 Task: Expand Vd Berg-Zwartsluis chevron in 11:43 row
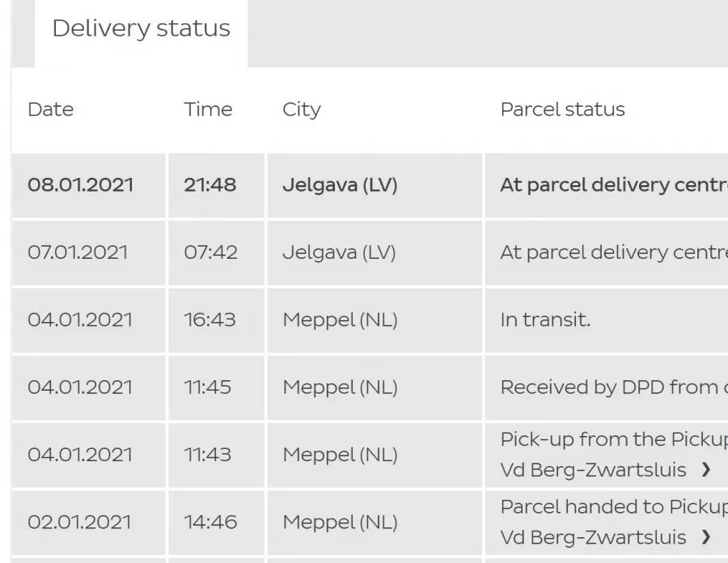(x=705, y=470)
